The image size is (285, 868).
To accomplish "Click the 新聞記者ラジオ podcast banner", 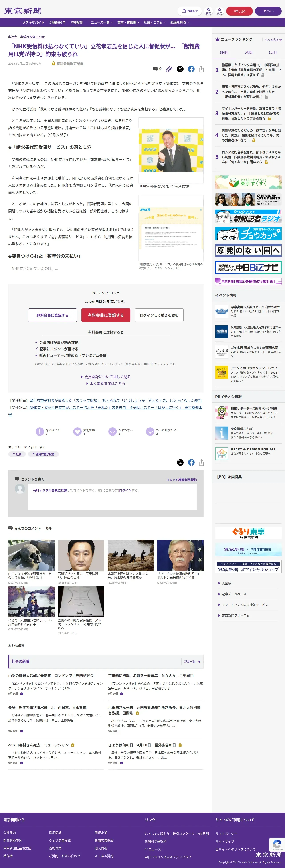I will coord(248,216).
